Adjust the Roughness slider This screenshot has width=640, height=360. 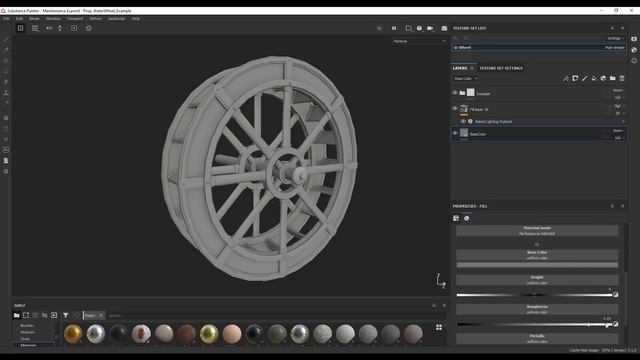(534, 324)
